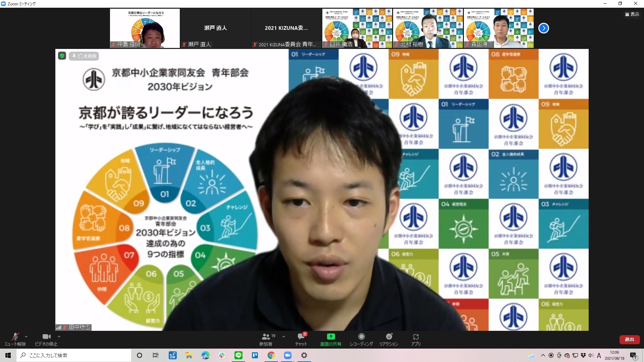This screenshot has height=362, width=644.
Task: Start レコーディング recording
Action: (361, 339)
